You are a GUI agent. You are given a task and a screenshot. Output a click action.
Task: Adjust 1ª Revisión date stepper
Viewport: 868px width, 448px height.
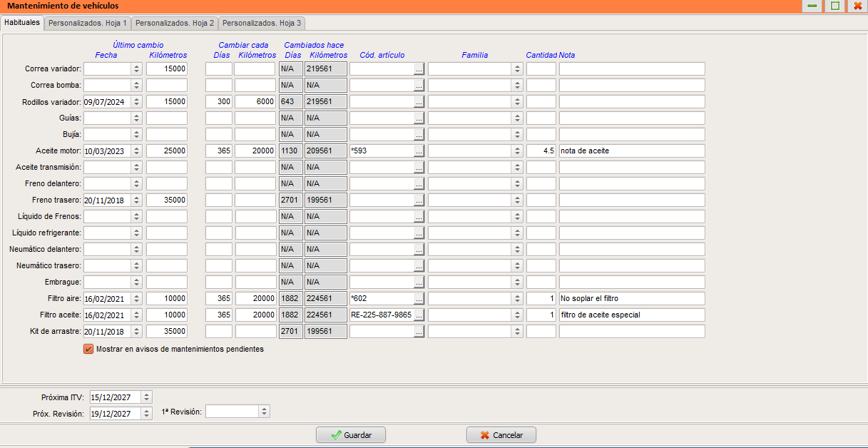pyautogui.click(x=265, y=412)
